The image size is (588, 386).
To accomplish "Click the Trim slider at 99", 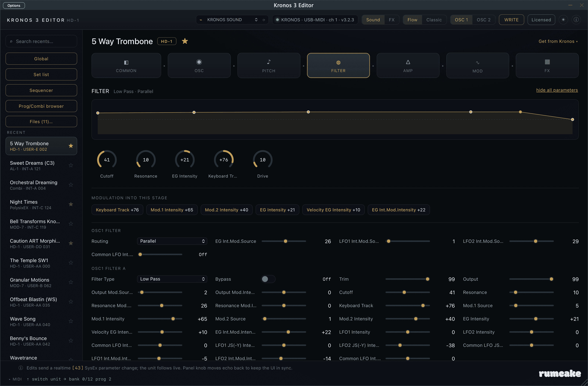I will [x=407, y=279].
